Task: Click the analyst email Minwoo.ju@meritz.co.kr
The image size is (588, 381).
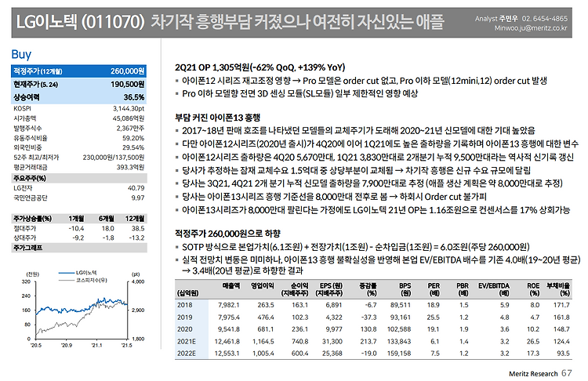Action: pos(531,28)
